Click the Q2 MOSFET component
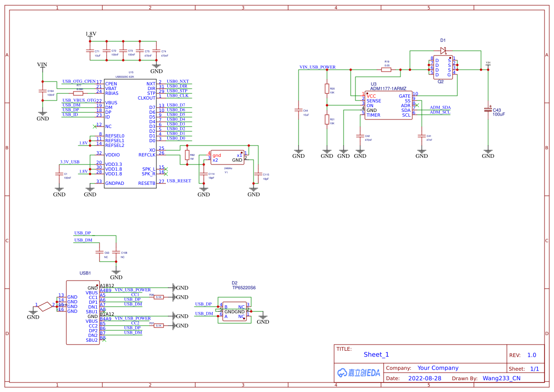 coord(443,67)
